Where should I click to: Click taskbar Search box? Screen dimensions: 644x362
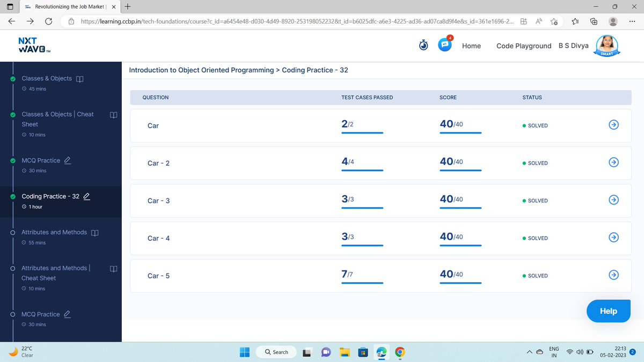coord(275,352)
